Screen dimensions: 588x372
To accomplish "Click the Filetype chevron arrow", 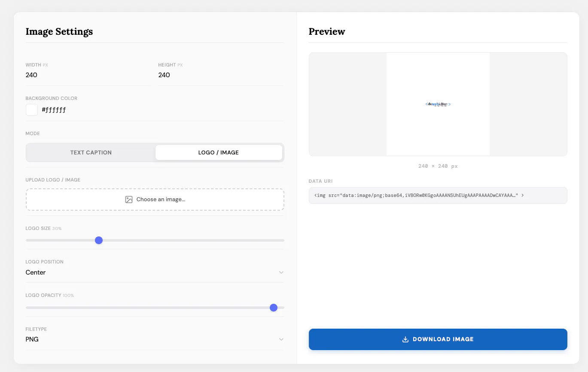I will 281,339.
